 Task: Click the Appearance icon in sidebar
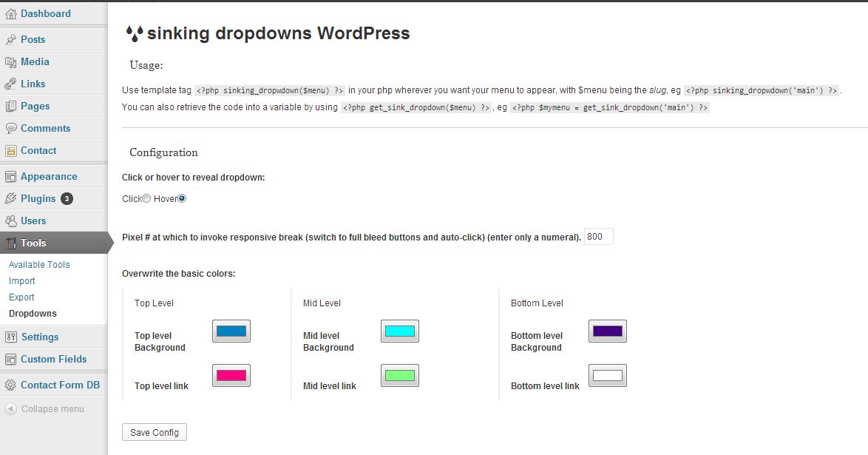(x=10, y=177)
